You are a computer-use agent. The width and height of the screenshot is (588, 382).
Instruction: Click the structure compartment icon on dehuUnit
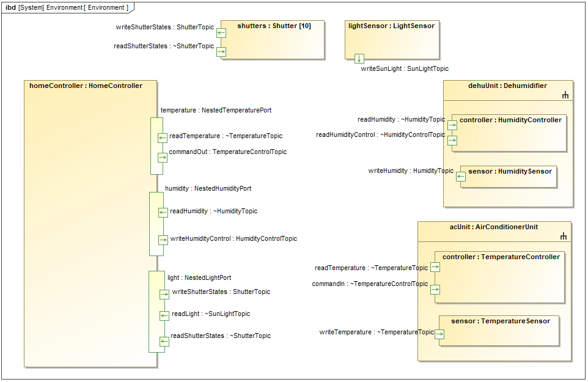pyautogui.click(x=565, y=95)
